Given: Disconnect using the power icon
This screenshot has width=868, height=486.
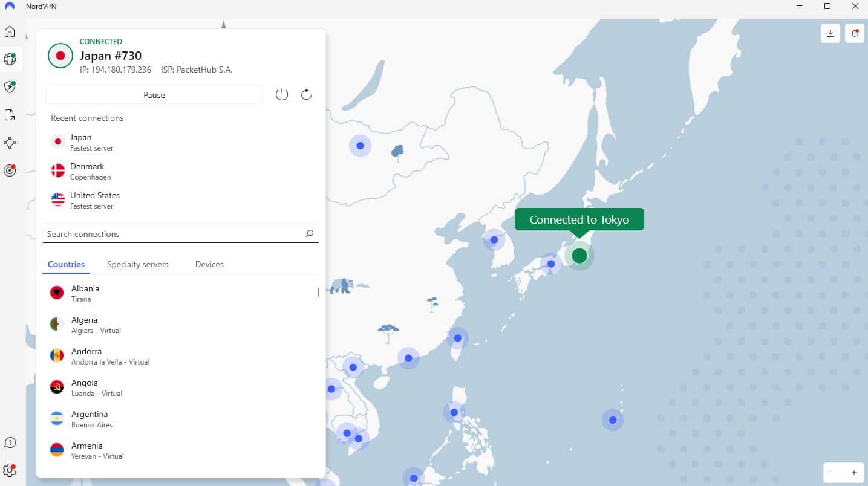Looking at the screenshot, I should click(x=281, y=94).
